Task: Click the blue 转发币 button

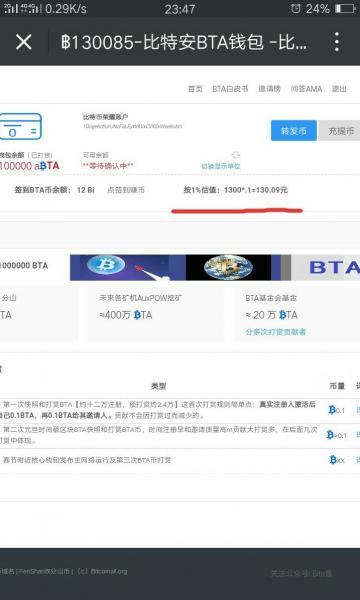Action: [x=294, y=131]
